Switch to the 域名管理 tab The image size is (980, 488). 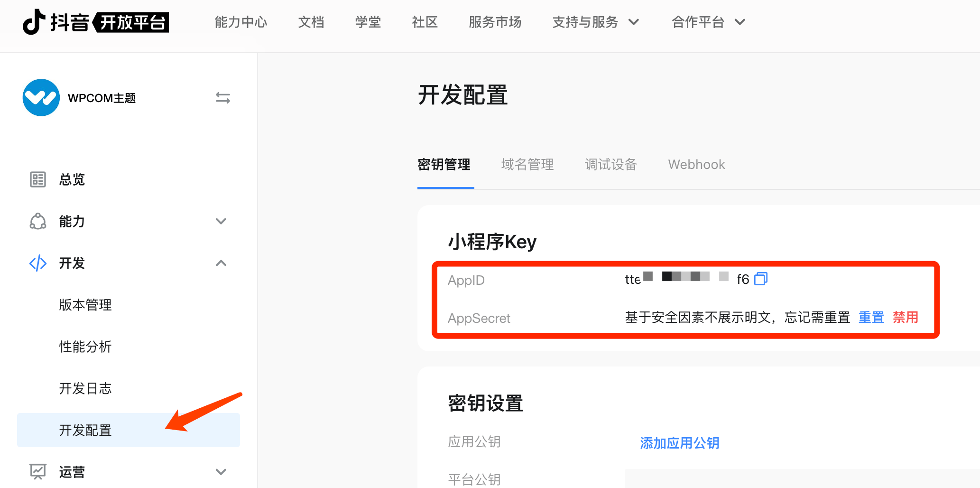click(527, 165)
